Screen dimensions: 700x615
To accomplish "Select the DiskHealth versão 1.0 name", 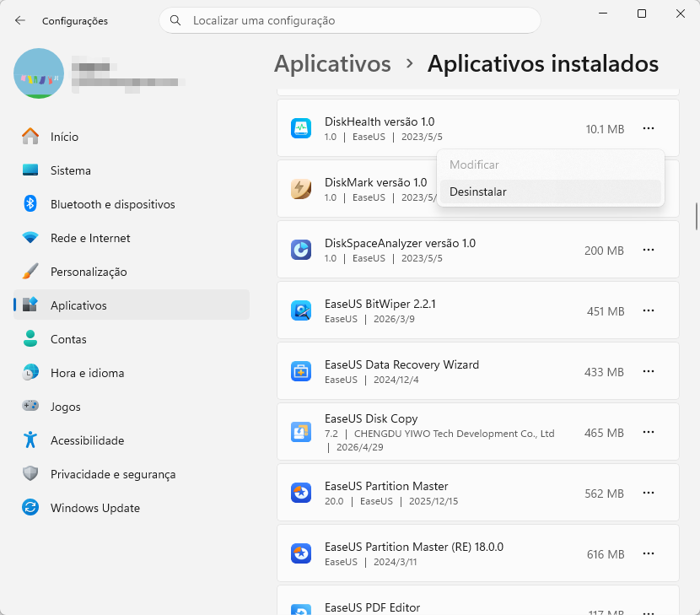I will tap(380, 122).
